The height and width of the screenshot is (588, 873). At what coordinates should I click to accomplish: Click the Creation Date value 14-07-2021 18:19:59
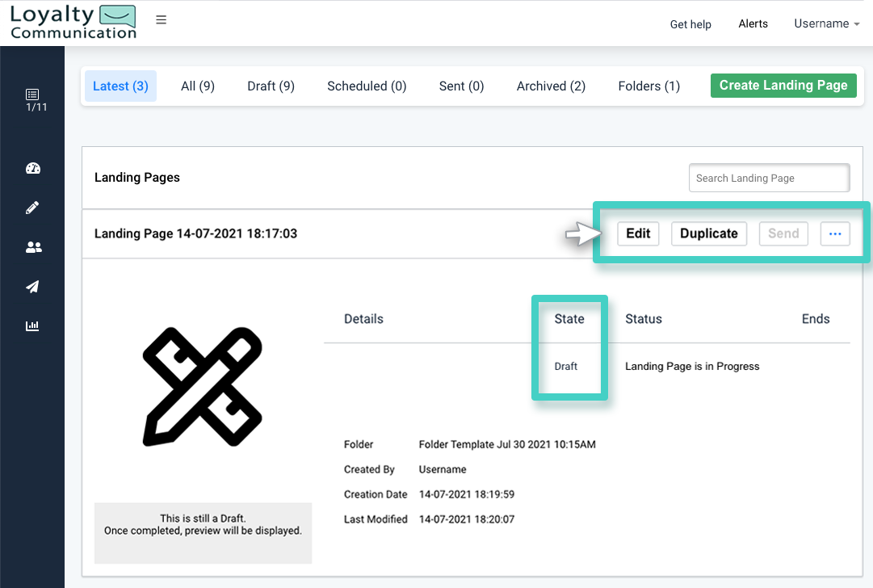coord(467,494)
